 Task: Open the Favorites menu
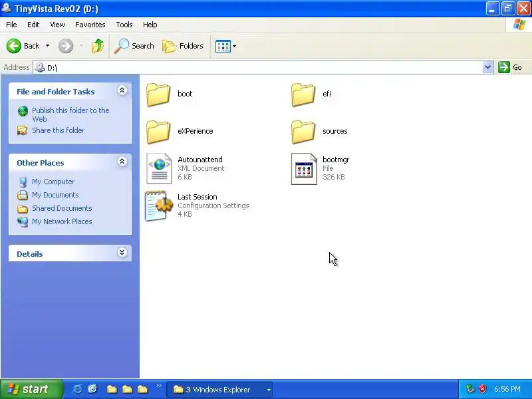[x=90, y=25]
